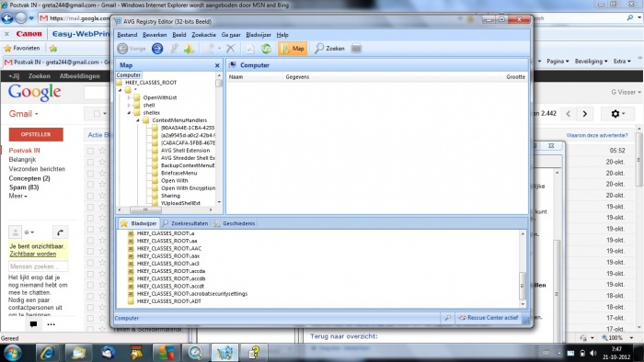The width and height of the screenshot is (644, 362).
Task: Open the Beeld menu
Action: [179, 35]
